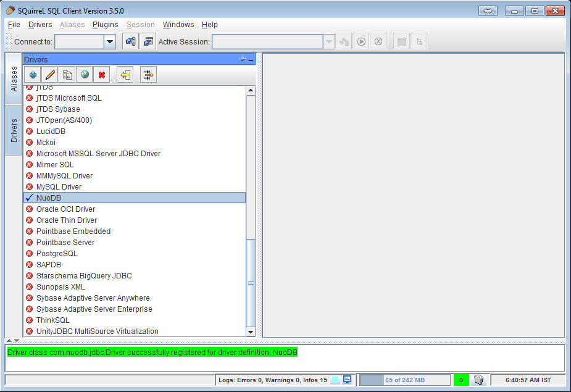Viewport: 571px width, 392px height.
Task: Click the yellow arrow driver toolbar icon
Action: point(125,75)
